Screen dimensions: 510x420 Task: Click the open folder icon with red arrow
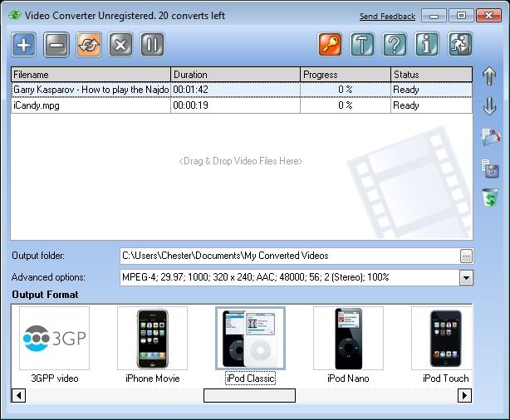(490, 137)
